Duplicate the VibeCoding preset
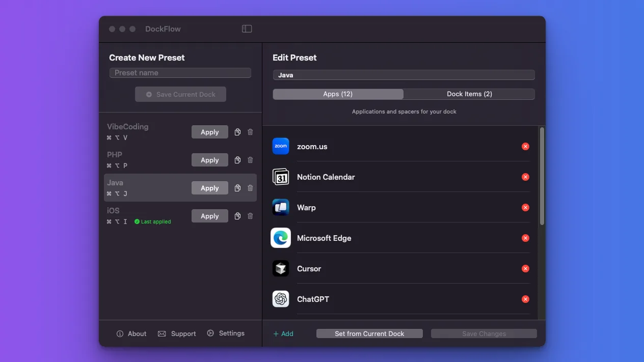The height and width of the screenshot is (362, 644). pyautogui.click(x=237, y=132)
